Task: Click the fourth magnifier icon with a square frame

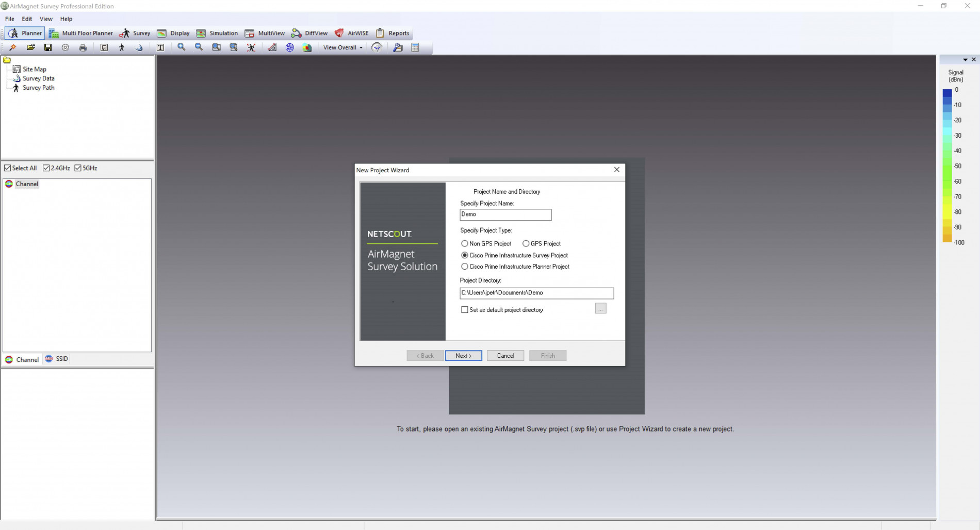Action: (234, 47)
